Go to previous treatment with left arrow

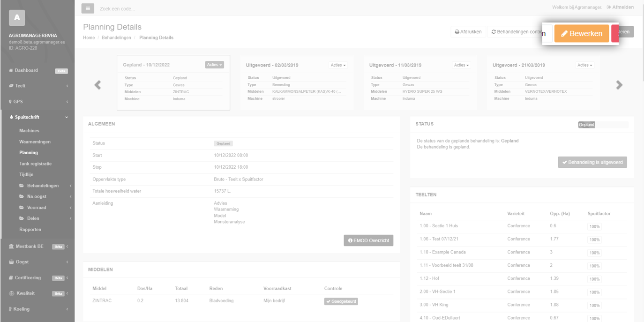(x=97, y=85)
